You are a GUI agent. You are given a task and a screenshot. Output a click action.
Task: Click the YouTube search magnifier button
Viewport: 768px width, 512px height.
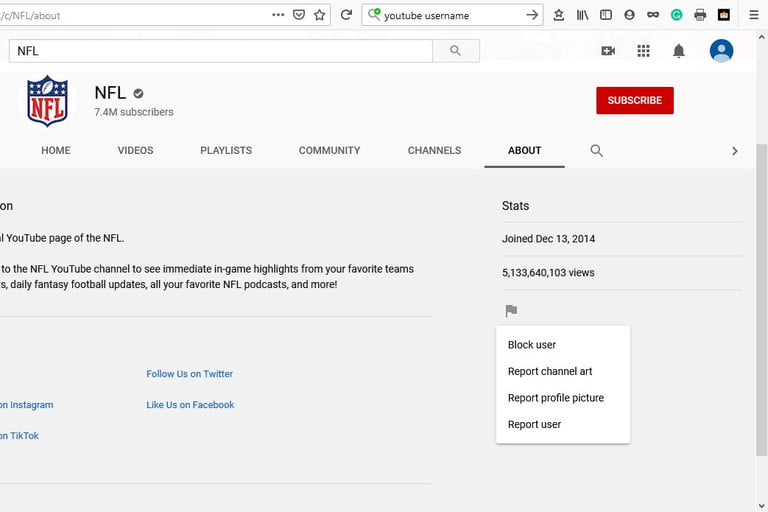point(456,51)
